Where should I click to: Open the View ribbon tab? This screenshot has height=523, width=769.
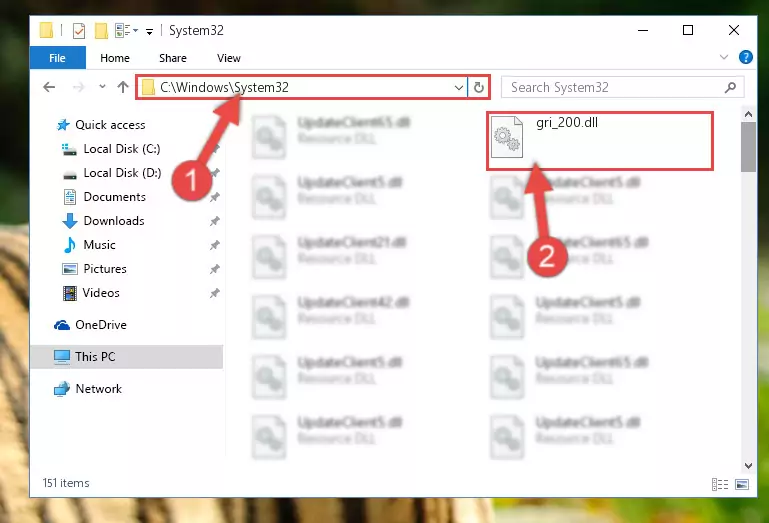point(229,58)
